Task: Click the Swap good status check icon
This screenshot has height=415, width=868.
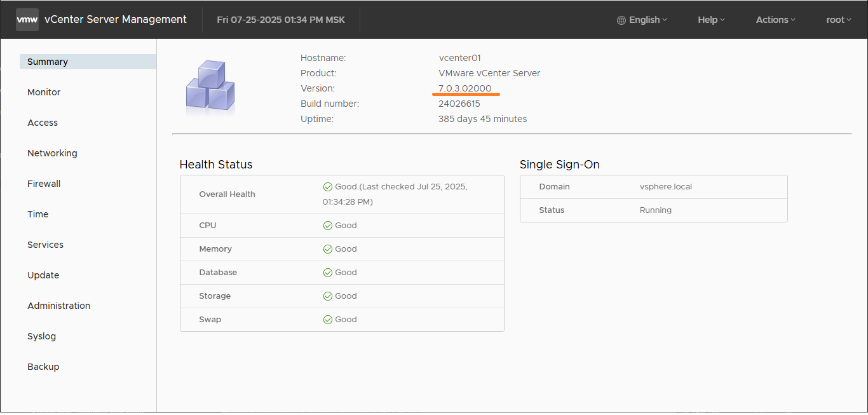Action: 328,320
